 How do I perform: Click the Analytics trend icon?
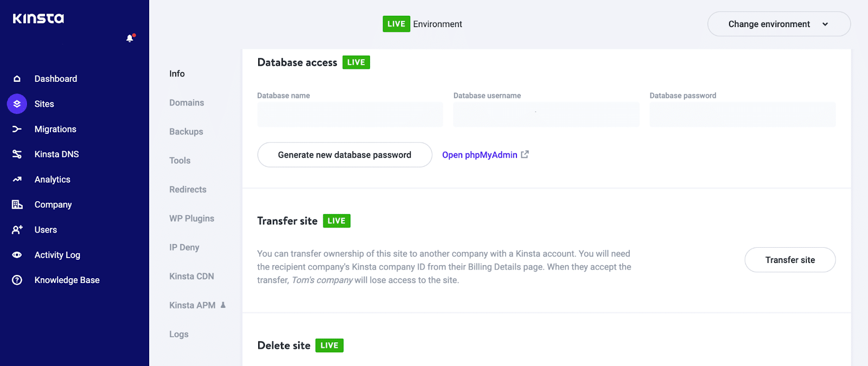tap(17, 179)
